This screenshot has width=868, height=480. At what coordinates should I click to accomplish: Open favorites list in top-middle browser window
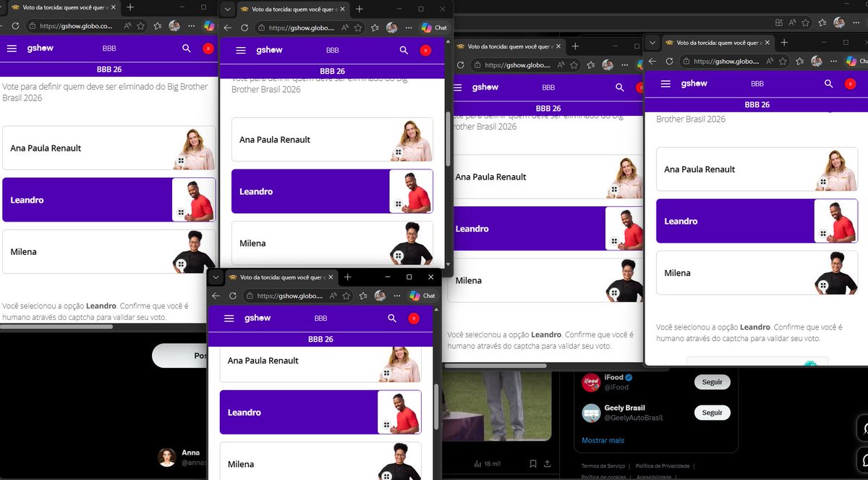[x=375, y=28]
